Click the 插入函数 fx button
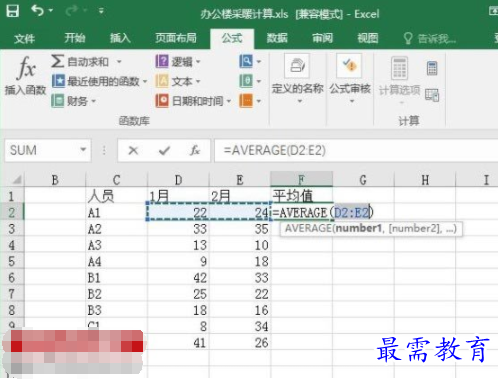The width and height of the screenshot is (498, 381). click(x=25, y=75)
